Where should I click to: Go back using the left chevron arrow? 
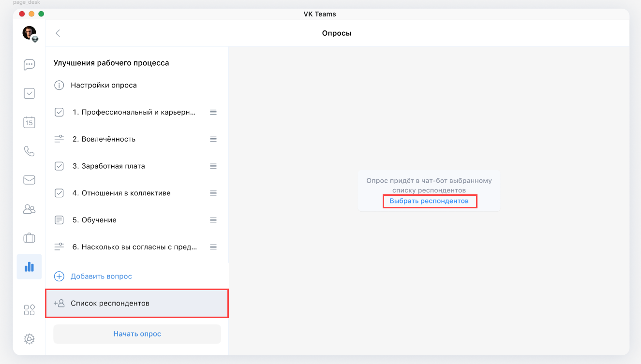(x=58, y=33)
